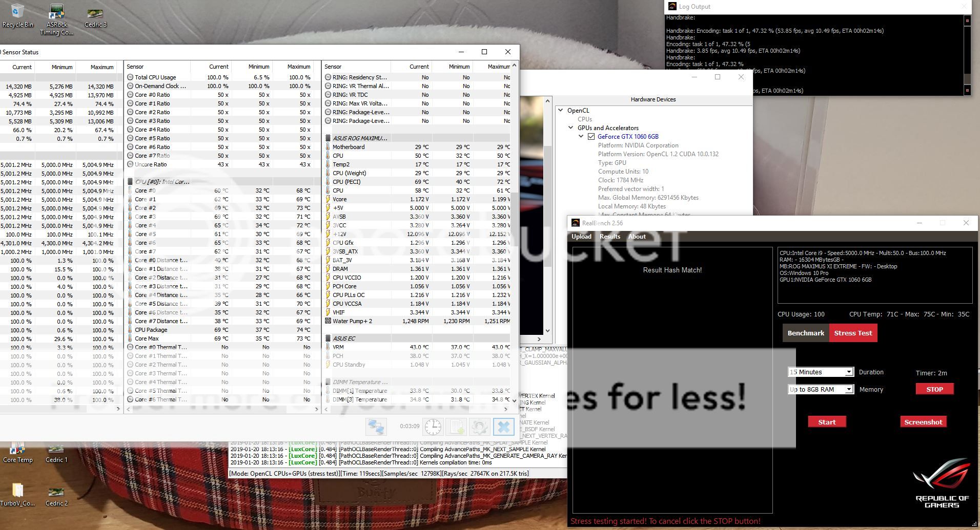
Task: Select the VHIF voltage row
Action: pos(417,312)
